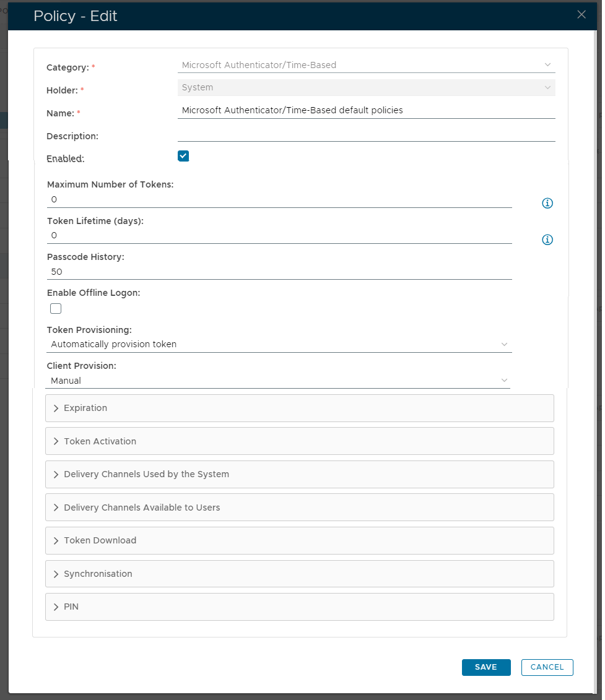Click info icon beside Maximum Number of Tokens
605x700 pixels.
pyautogui.click(x=547, y=203)
